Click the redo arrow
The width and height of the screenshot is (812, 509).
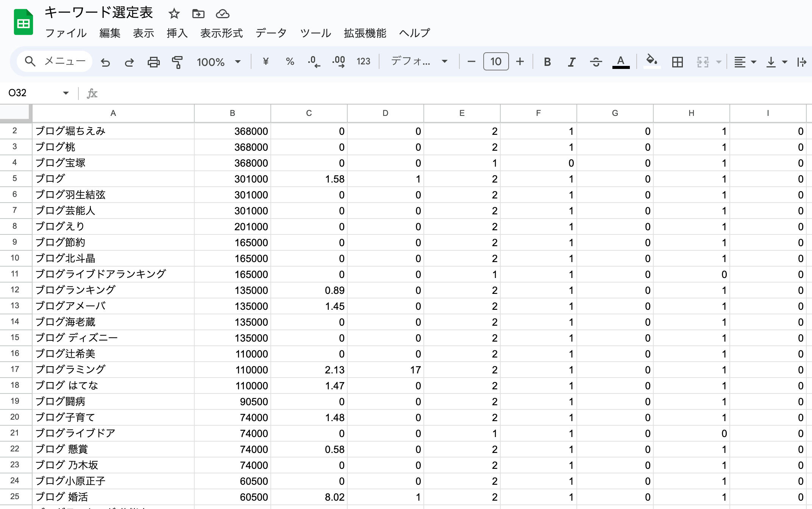129,62
